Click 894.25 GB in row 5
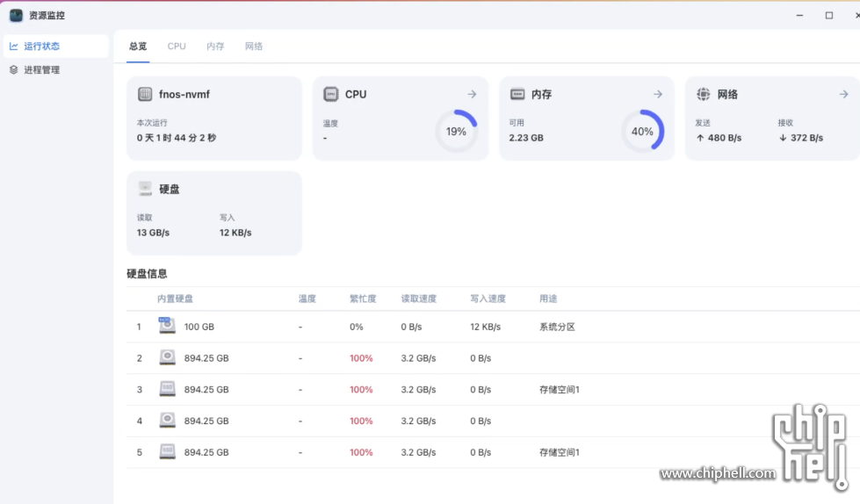Viewport: 860px width, 504px height. click(x=206, y=452)
